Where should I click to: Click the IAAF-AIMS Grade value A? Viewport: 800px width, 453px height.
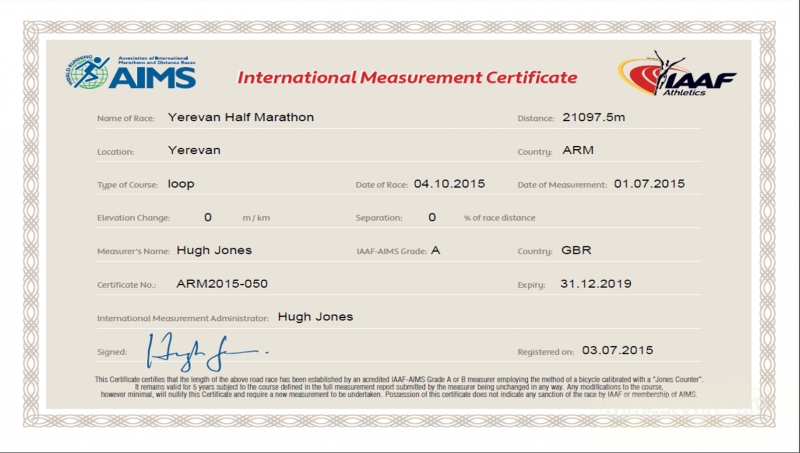[x=435, y=250]
